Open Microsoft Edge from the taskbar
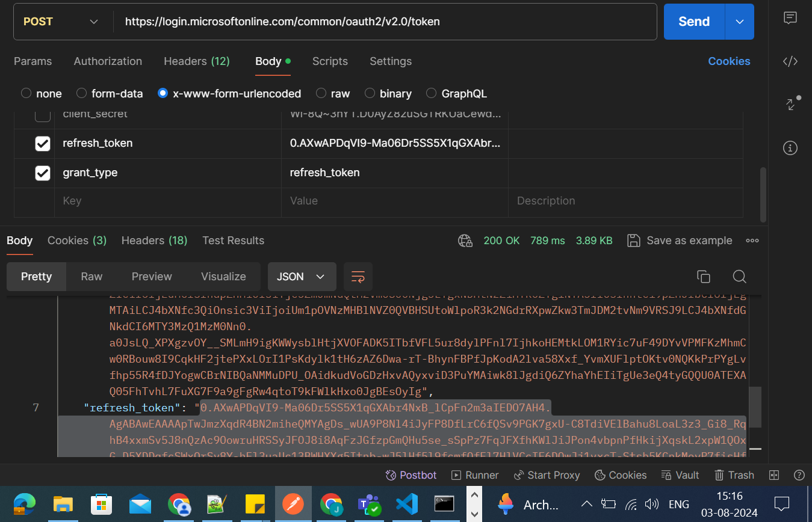This screenshot has height=522, width=812. pos(25,504)
